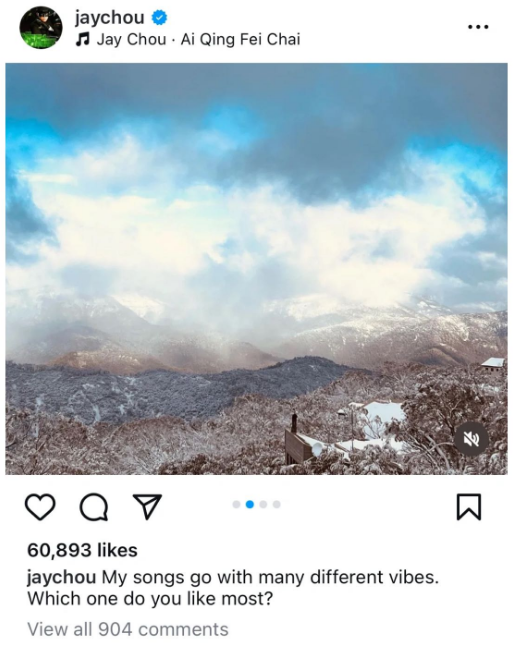Open the three-dot more options menu
The width and height of the screenshot is (519, 649).
[478, 27]
